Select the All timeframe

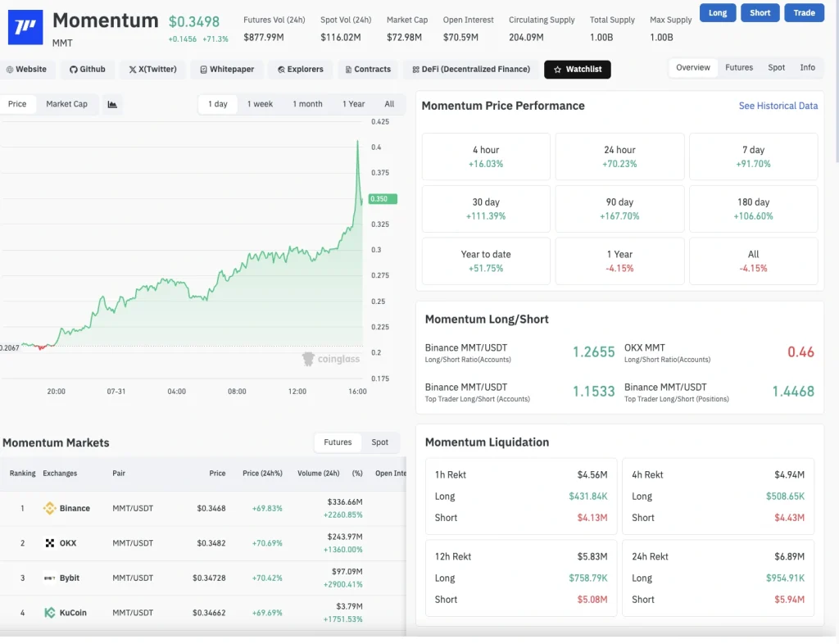(389, 104)
